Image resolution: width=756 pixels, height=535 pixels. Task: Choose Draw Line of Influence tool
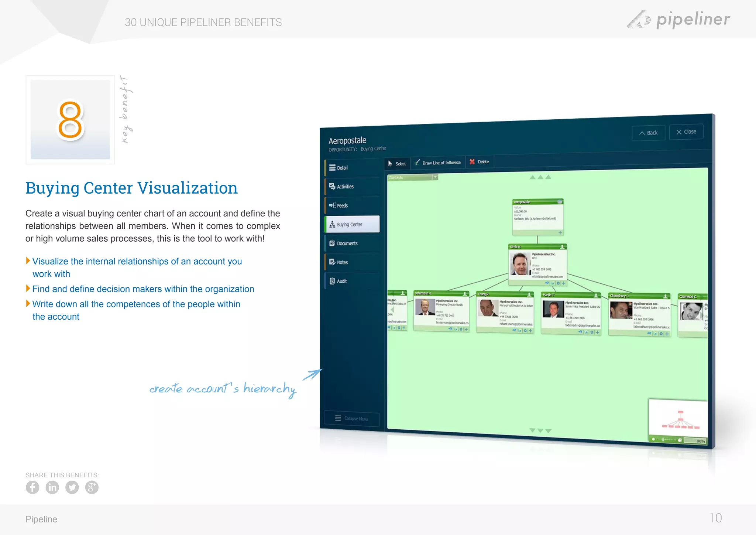[x=438, y=163]
